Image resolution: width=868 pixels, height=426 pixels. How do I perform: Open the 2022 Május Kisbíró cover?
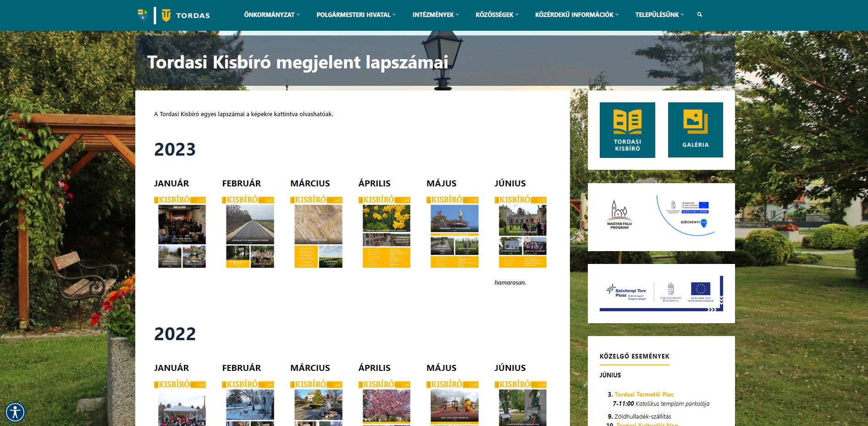pos(453,403)
